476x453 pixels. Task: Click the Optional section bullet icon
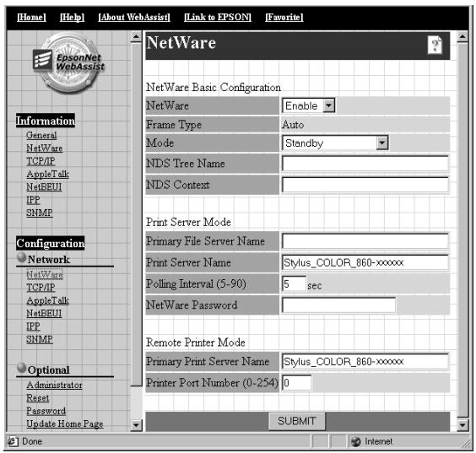tap(22, 368)
